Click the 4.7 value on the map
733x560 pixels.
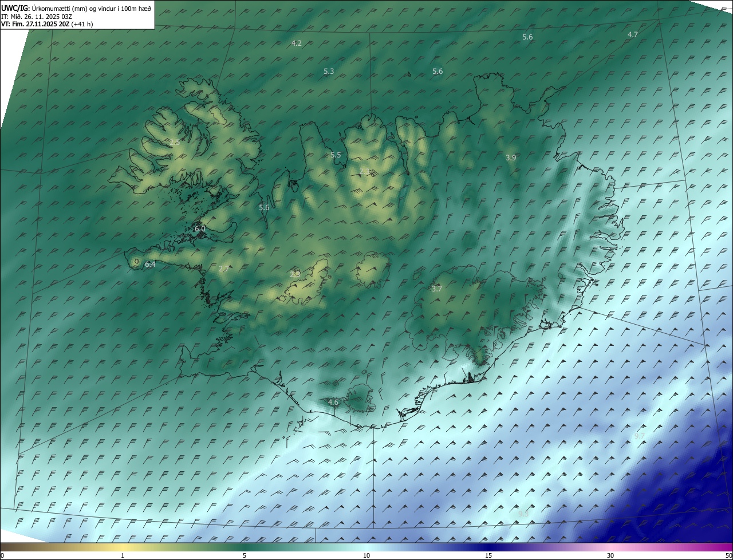pos(633,35)
